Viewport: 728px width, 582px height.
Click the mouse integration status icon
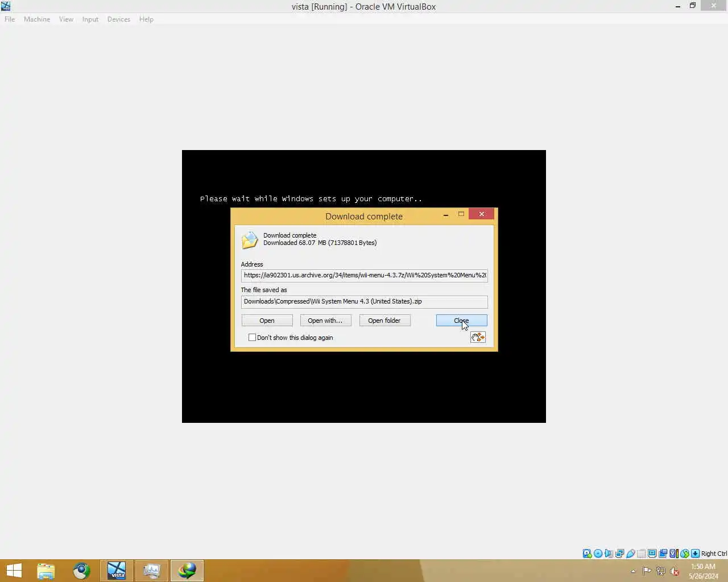[685, 554]
